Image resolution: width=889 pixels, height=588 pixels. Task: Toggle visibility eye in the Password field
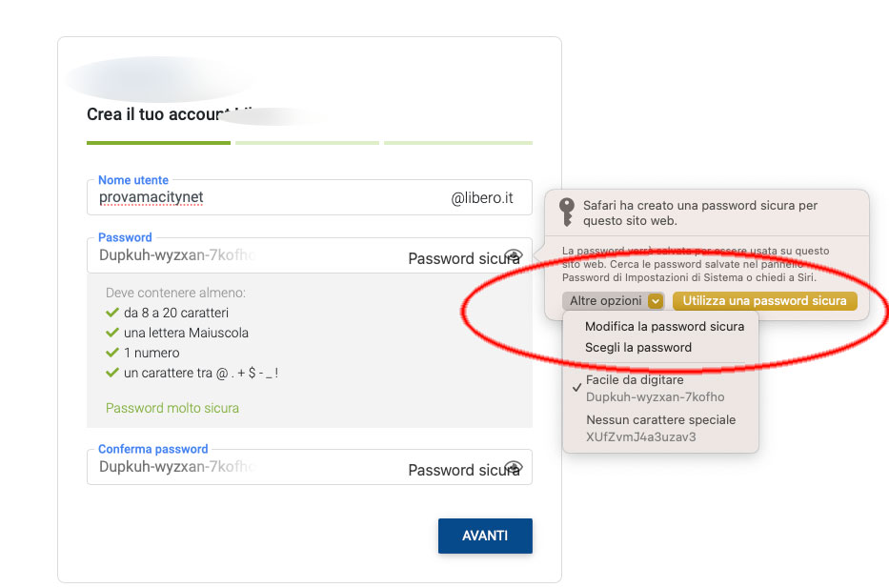click(514, 255)
